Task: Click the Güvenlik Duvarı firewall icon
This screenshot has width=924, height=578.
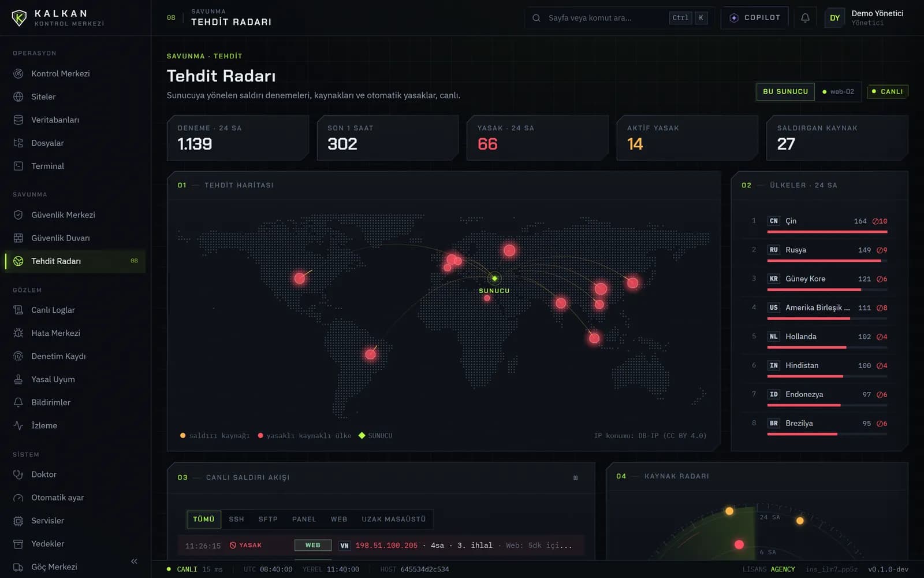Action: click(18, 238)
